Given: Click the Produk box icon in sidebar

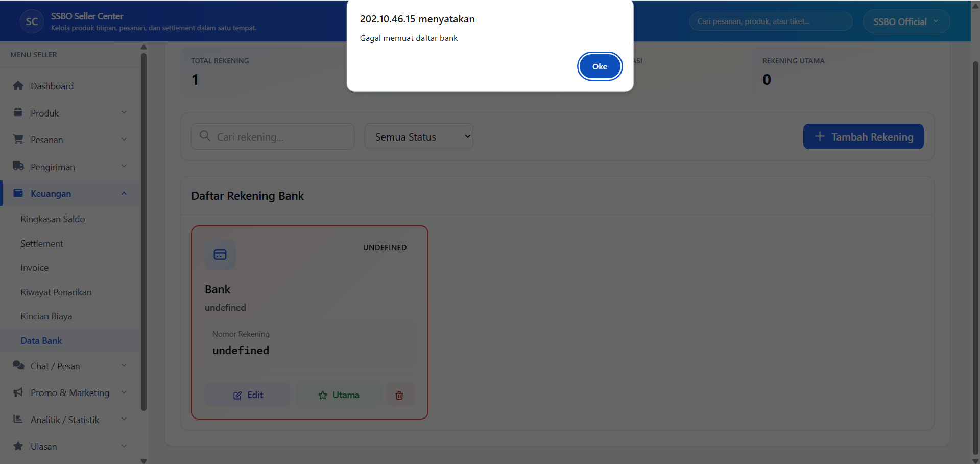Looking at the screenshot, I should pyautogui.click(x=18, y=112).
